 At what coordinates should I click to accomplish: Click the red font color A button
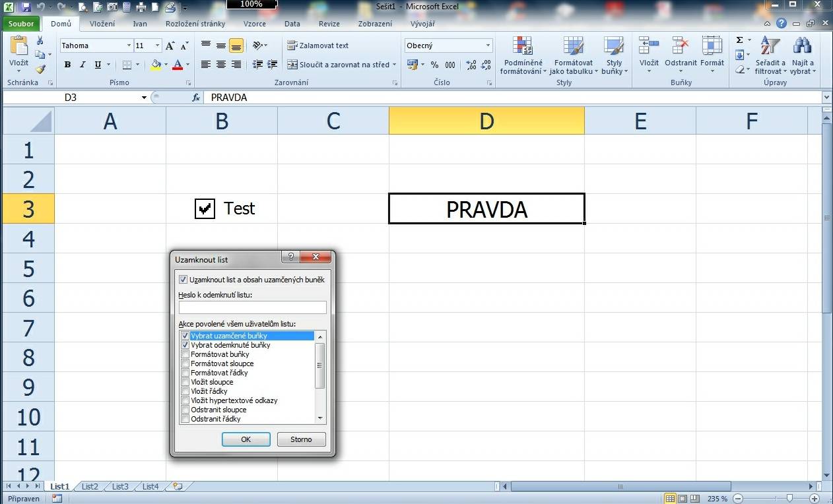coord(177,65)
